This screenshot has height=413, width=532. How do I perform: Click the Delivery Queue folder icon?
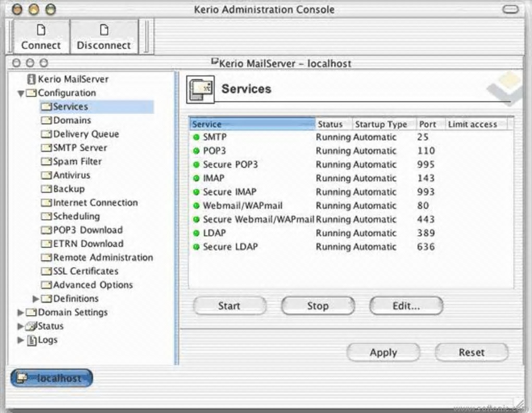[x=46, y=134]
